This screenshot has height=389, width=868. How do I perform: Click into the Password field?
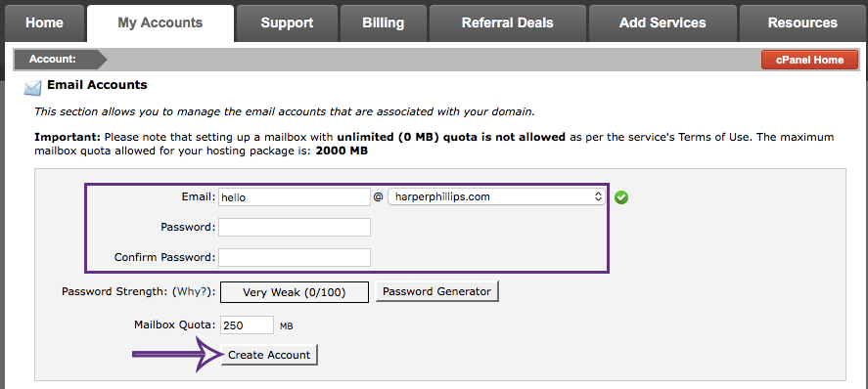295,227
